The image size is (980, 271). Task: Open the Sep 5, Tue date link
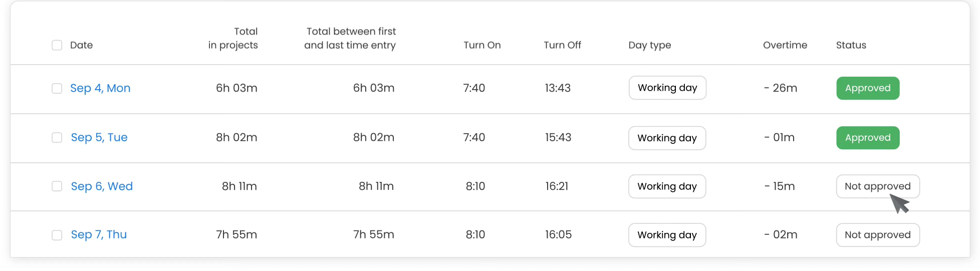tap(99, 137)
